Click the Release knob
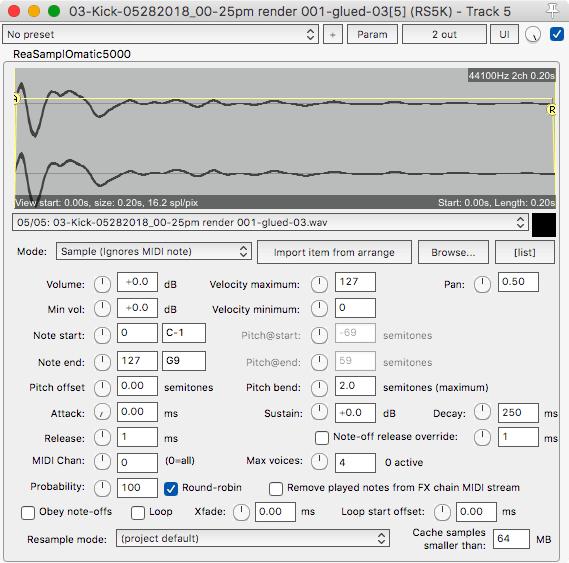 tap(102, 438)
